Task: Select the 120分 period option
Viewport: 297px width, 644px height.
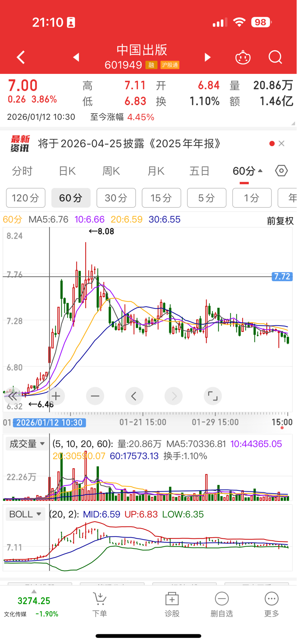Action: pos(25,198)
